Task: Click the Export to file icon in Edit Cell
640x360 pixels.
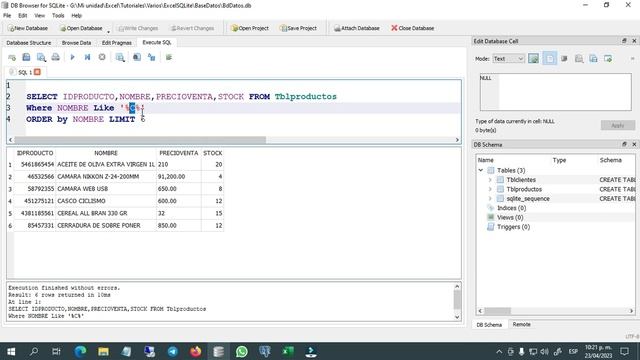Action: [593, 58]
